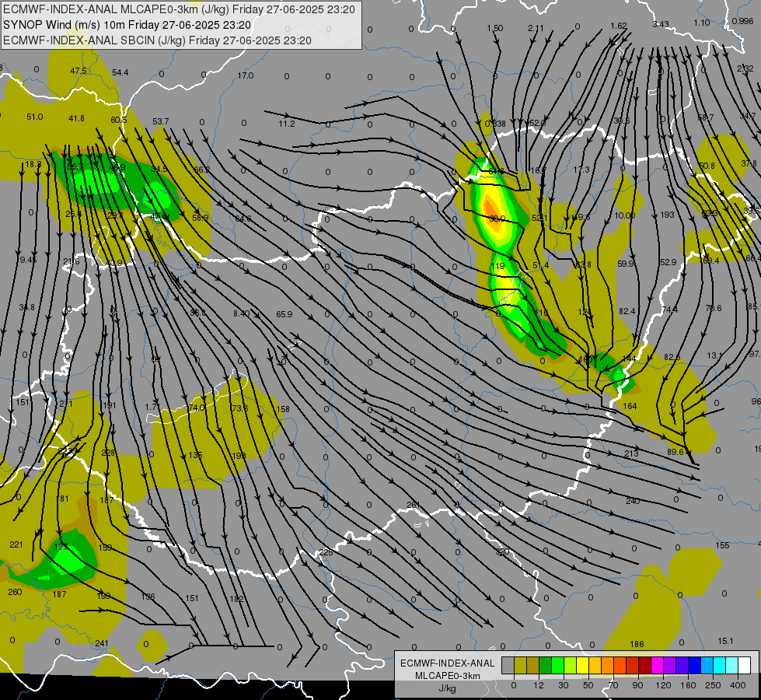Click the legend tick value 12
The height and width of the screenshot is (700, 761).
(x=538, y=685)
